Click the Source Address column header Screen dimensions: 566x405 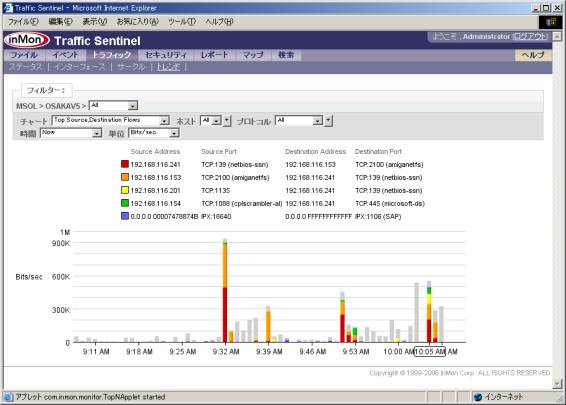click(155, 152)
